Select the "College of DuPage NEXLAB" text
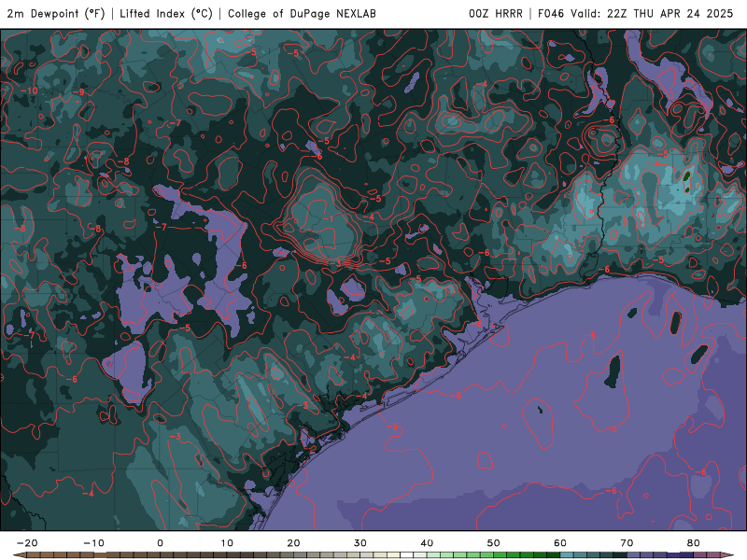 pyautogui.click(x=302, y=13)
